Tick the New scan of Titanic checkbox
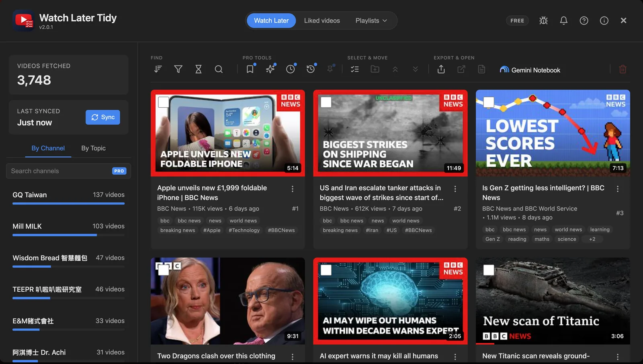643x364 pixels. [x=489, y=270]
